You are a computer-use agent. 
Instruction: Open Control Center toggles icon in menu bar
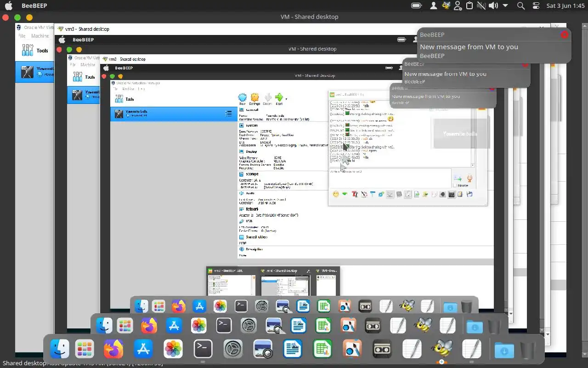[536, 6]
